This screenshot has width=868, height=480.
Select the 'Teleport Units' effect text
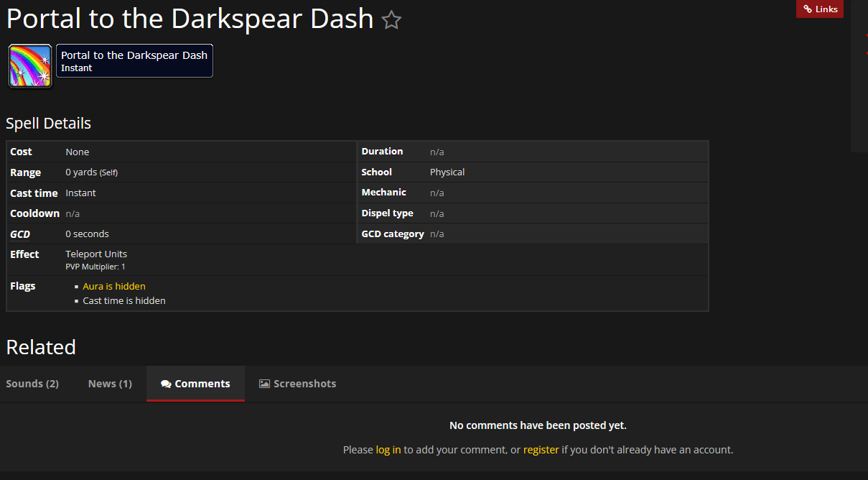(x=96, y=254)
